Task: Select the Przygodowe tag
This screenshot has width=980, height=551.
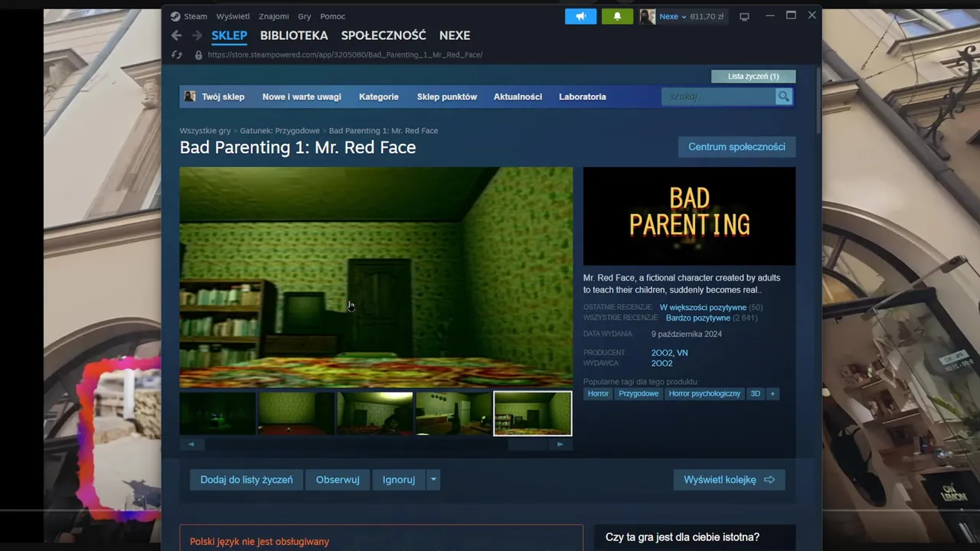Action: point(639,393)
